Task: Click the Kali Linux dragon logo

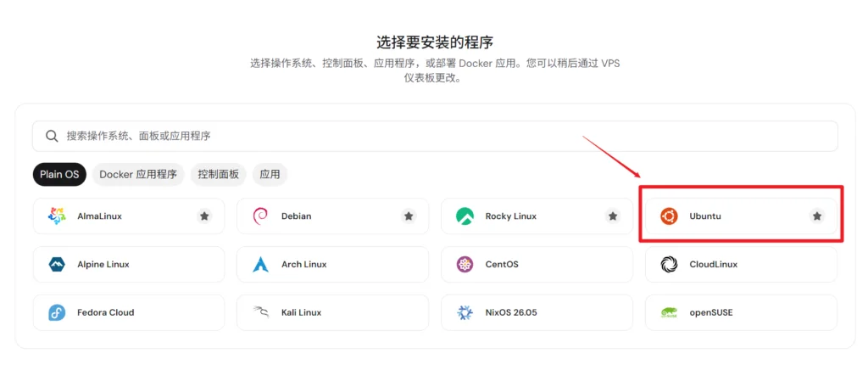Action: coord(260,312)
